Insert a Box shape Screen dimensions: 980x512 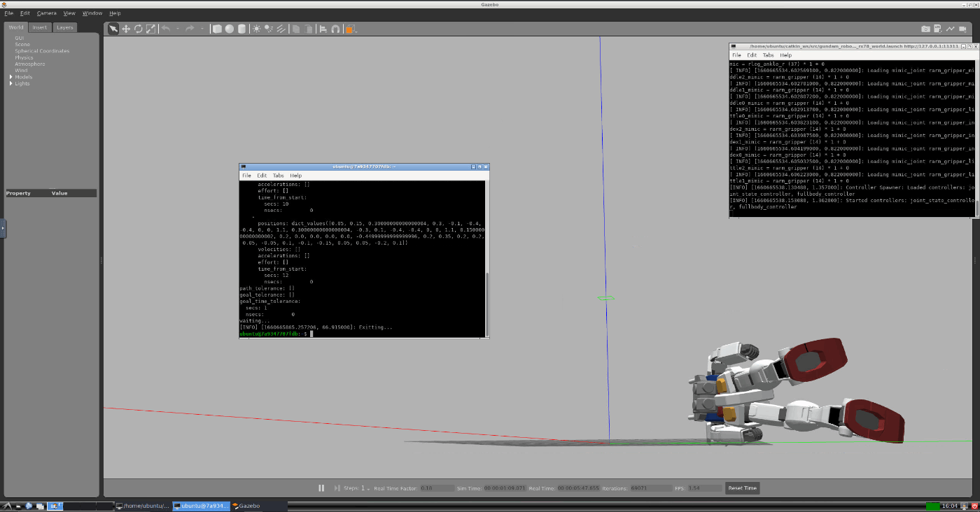217,29
